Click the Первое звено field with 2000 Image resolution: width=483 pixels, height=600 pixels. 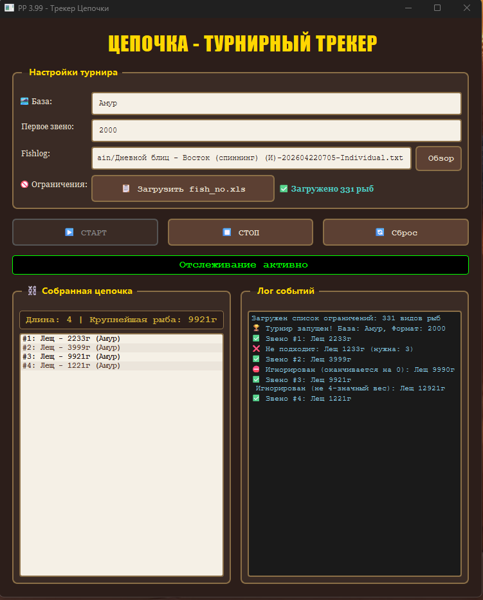pyautogui.click(x=276, y=130)
